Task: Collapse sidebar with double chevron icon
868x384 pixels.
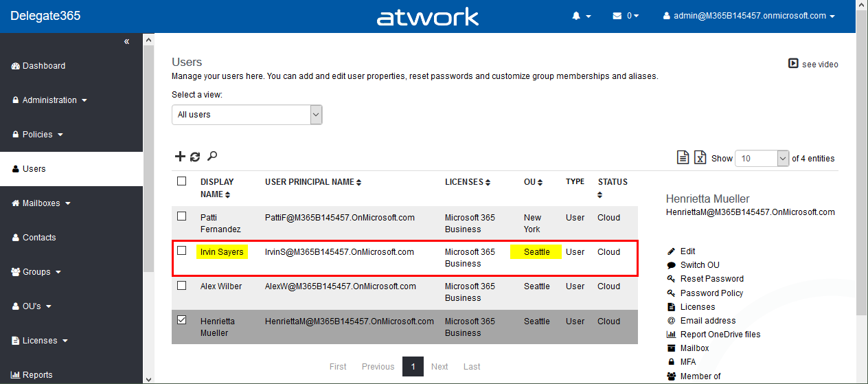Action: click(126, 42)
